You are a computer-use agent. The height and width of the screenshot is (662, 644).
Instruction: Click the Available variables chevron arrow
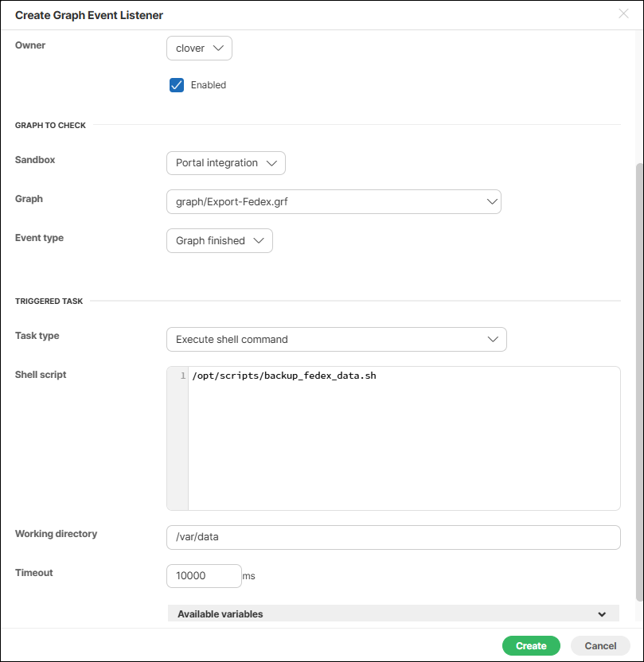pyautogui.click(x=602, y=614)
